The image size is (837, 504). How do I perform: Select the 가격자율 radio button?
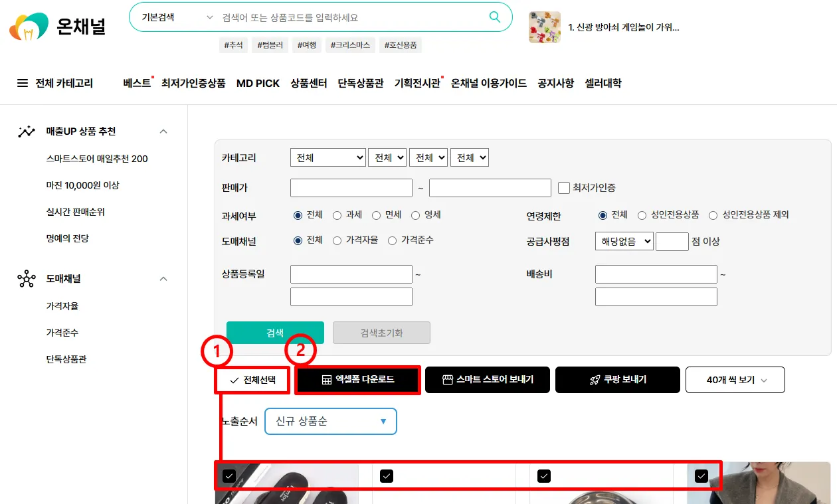(x=337, y=240)
